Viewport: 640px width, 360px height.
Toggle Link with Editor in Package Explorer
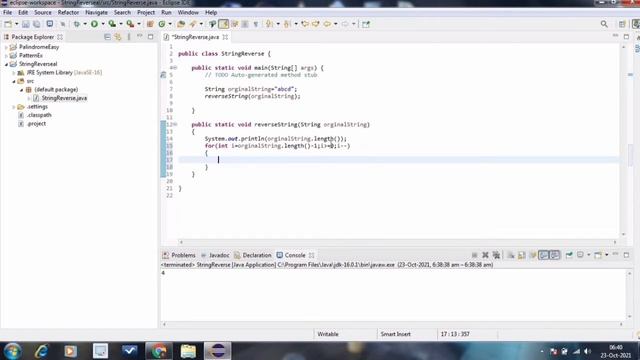pos(118,37)
